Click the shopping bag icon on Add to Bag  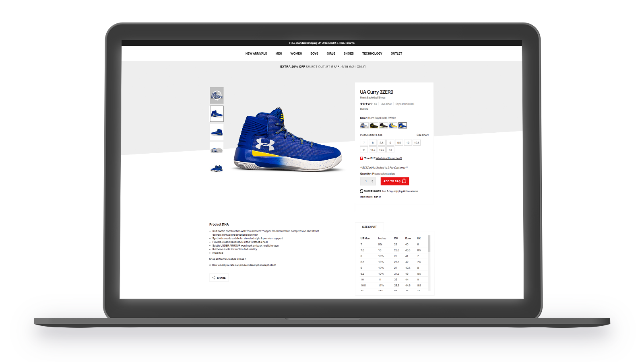(404, 181)
